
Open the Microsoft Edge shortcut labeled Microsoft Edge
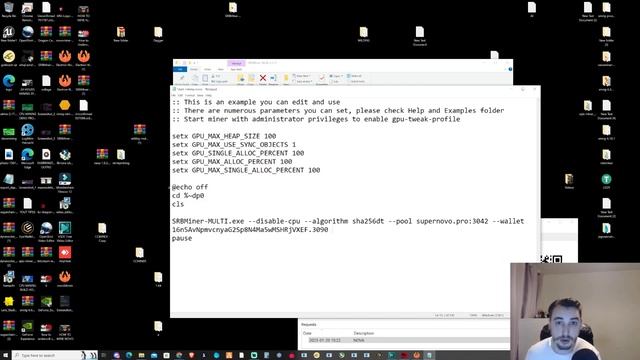point(27,155)
